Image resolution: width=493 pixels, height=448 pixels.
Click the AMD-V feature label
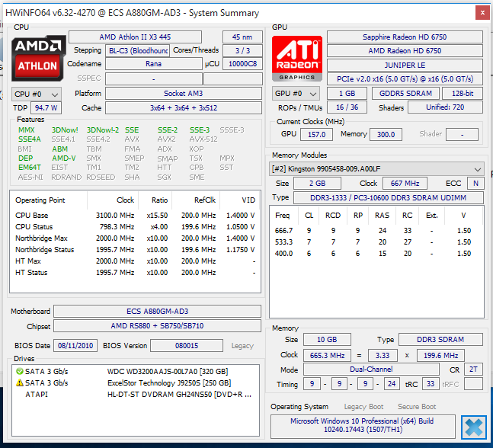point(64,158)
